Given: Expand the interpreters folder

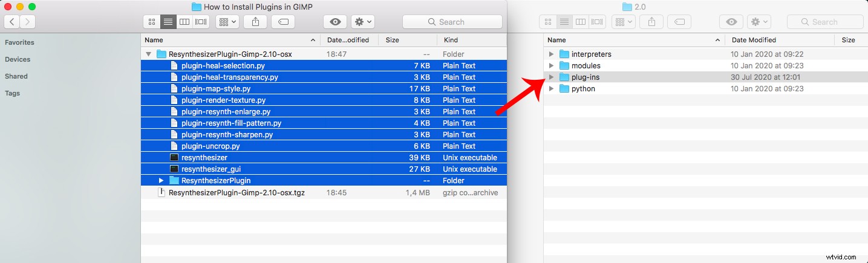Looking at the screenshot, I should (x=551, y=54).
